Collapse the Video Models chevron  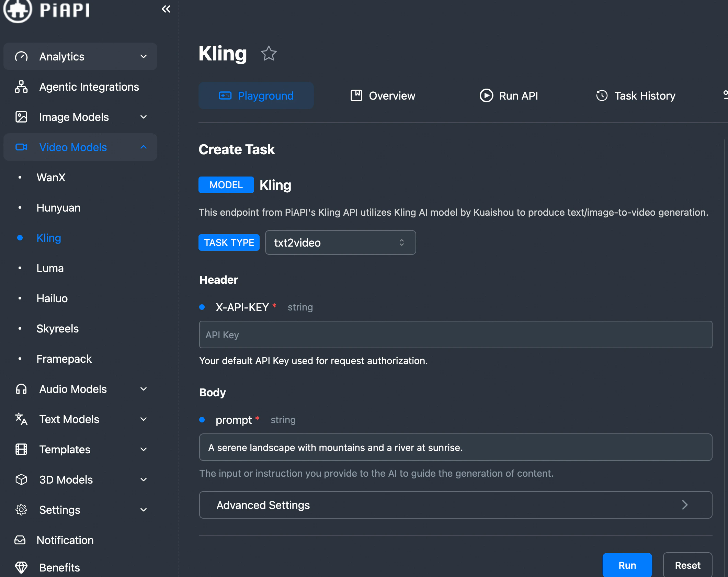pos(144,147)
